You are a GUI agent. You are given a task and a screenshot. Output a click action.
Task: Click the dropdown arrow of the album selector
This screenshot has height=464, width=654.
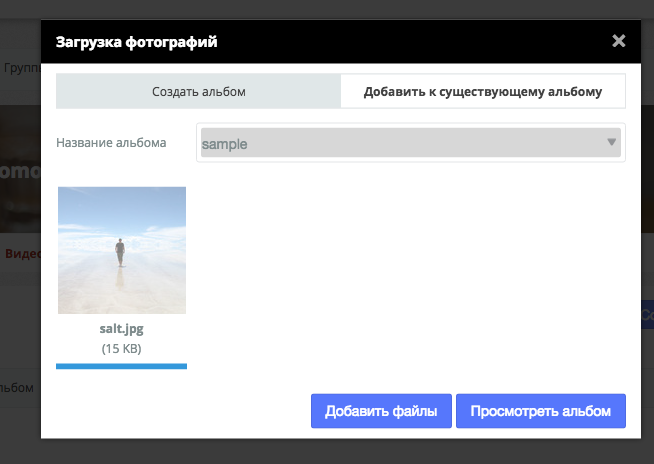pyautogui.click(x=611, y=142)
